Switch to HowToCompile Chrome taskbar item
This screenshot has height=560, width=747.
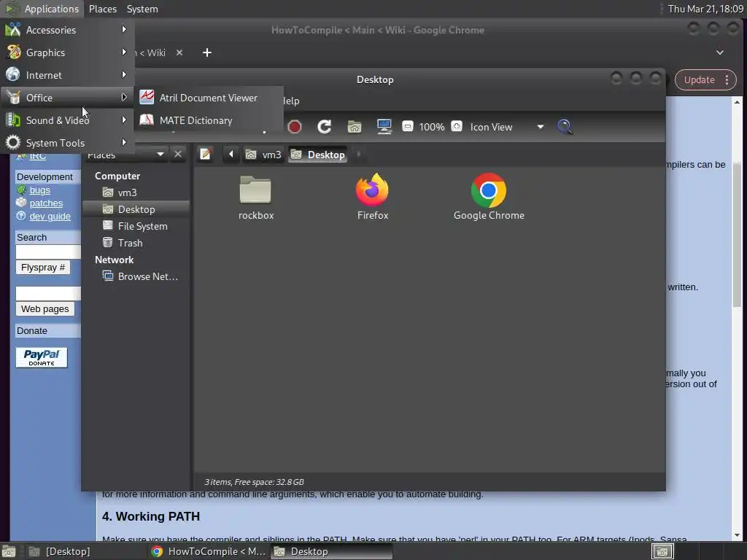click(x=208, y=551)
